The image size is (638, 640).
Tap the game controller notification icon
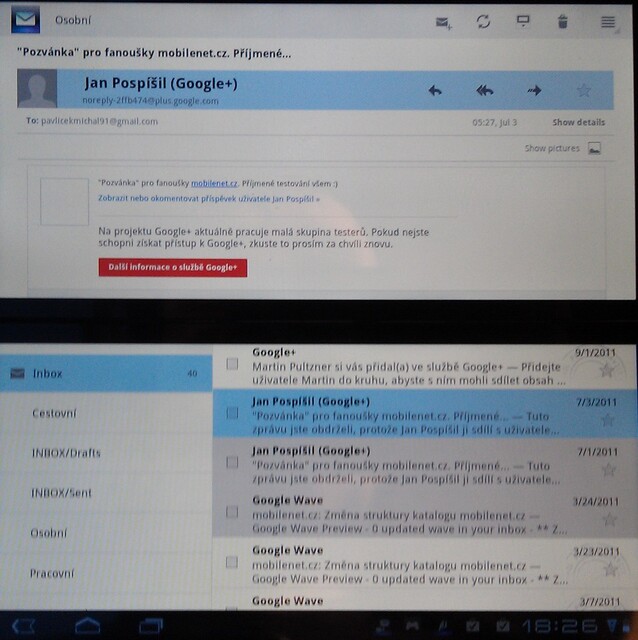(412, 626)
